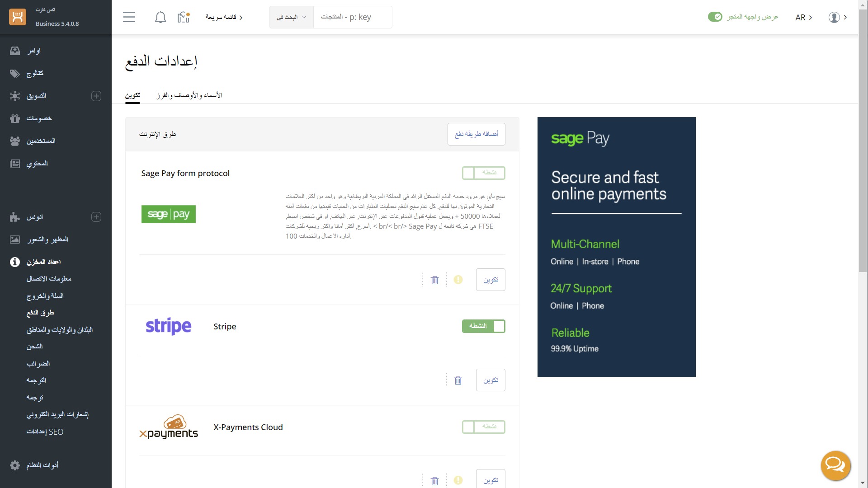Toggle the hamburger sidebar menu

coord(129,17)
